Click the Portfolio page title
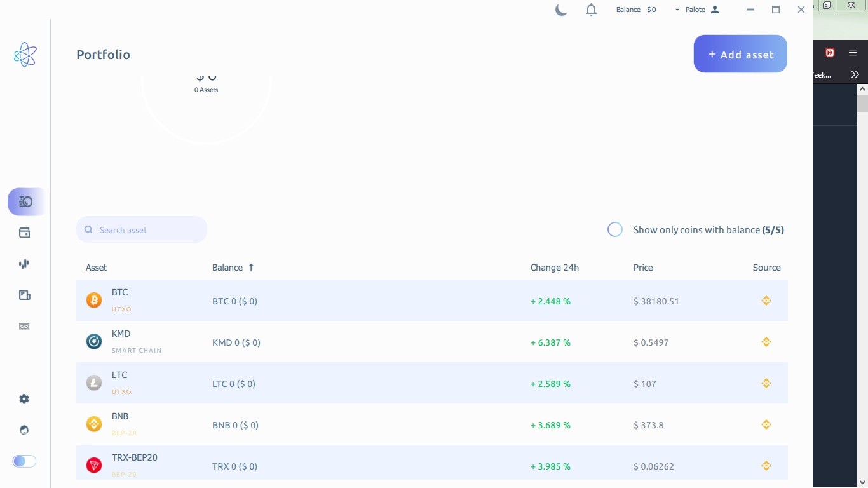The width and height of the screenshot is (868, 488). click(x=103, y=55)
